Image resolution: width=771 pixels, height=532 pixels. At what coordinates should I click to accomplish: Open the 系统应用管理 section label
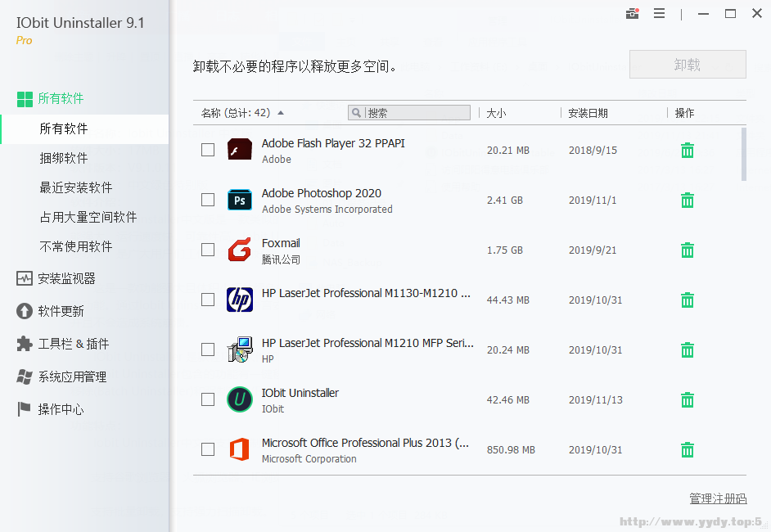[72, 376]
